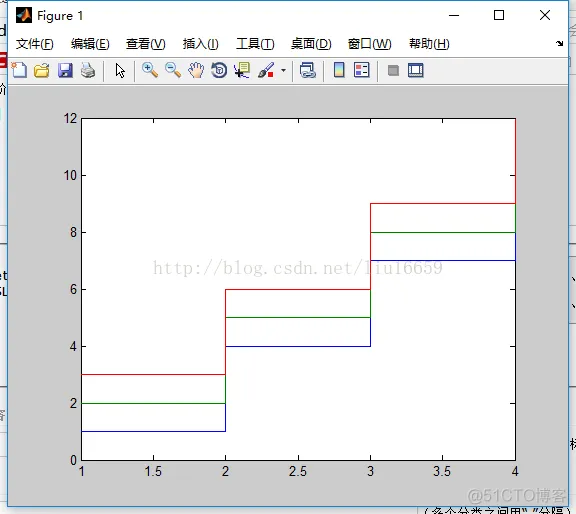Minimize the Figure 1 window
This screenshot has width=576, height=514.
tap(454, 15)
